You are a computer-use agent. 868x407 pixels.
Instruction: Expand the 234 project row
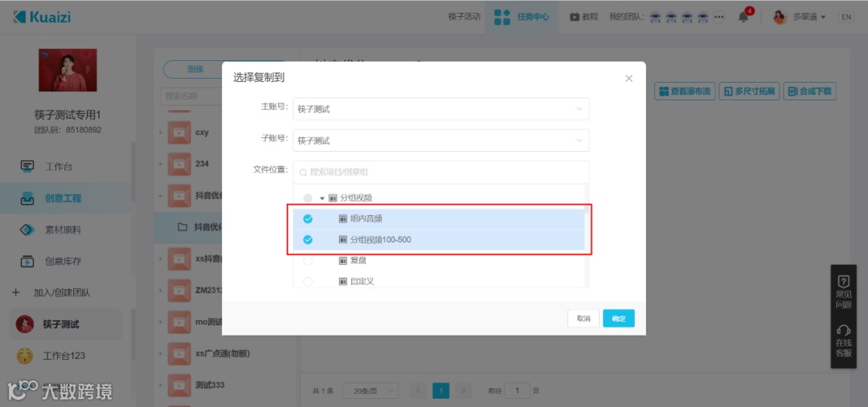point(161,165)
